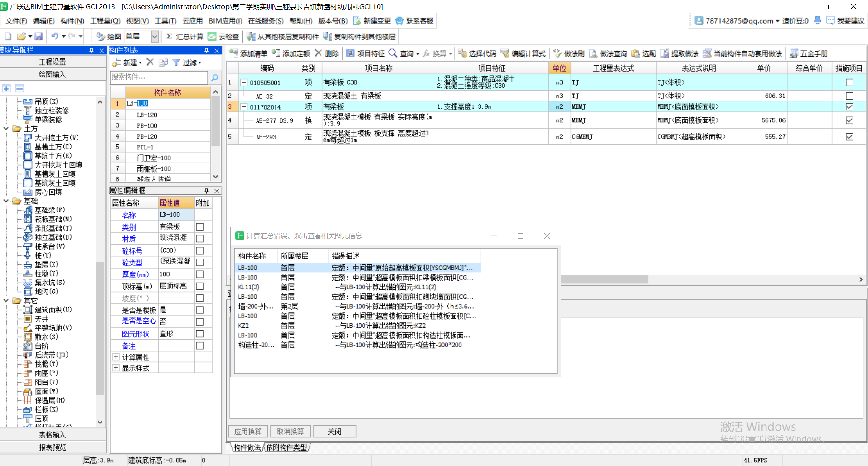Open 文件(F) menu
Viewport: 868px width, 466px height.
click(x=16, y=21)
